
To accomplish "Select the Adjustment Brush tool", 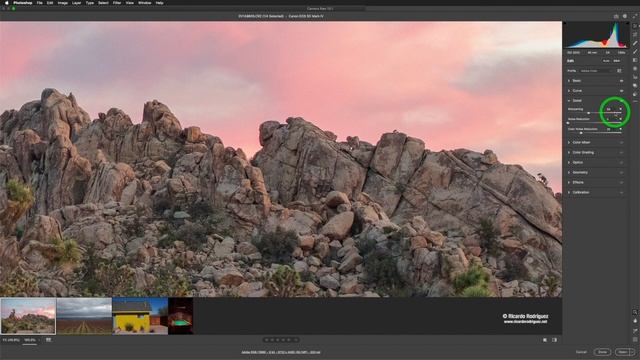I will point(635,51).
